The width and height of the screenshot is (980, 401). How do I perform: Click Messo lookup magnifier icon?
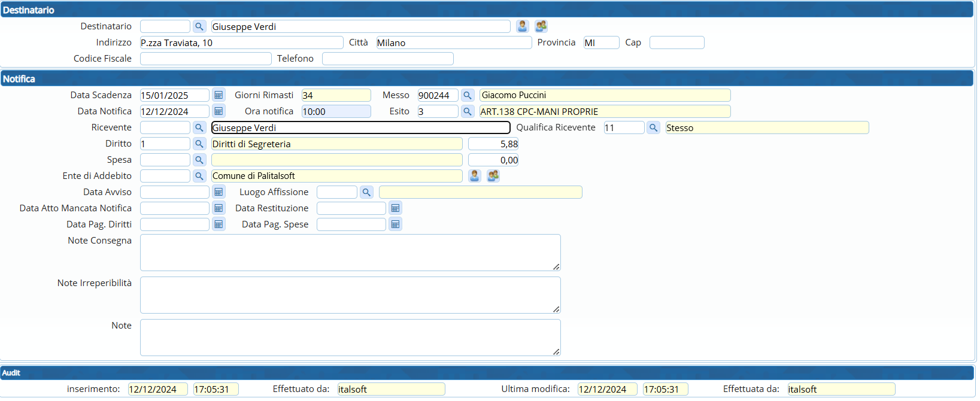pyautogui.click(x=468, y=95)
